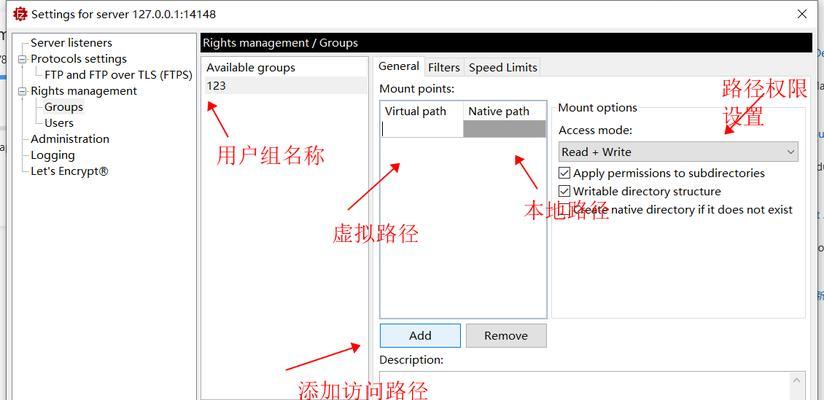Click the Virtual path column header
Image resolution: width=824 pixels, height=400 pixels.
(x=421, y=111)
